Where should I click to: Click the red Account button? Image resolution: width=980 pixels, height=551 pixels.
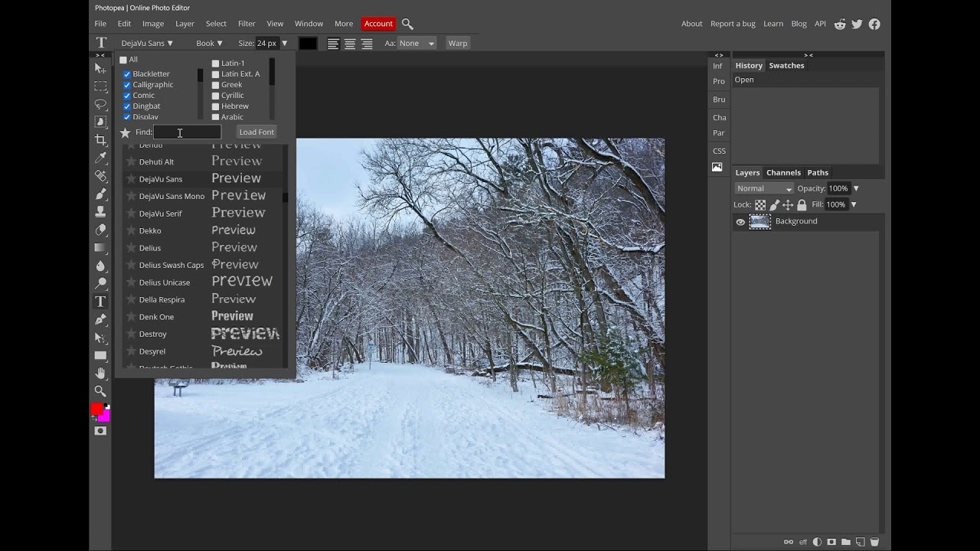pos(378,24)
